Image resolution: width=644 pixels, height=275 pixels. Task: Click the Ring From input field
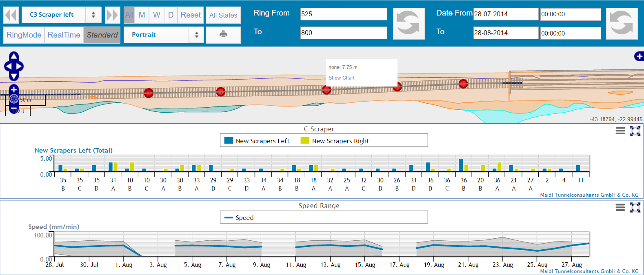click(343, 14)
